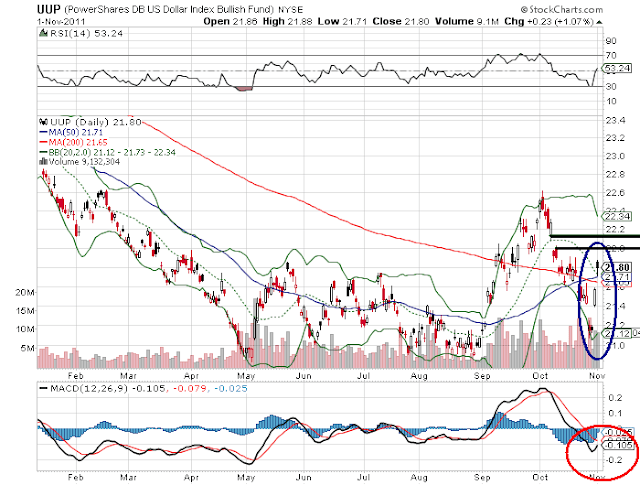This screenshot has width=640, height=485.
Task: Click the 1-Nov-2011 date label
Action: point(61,22)
